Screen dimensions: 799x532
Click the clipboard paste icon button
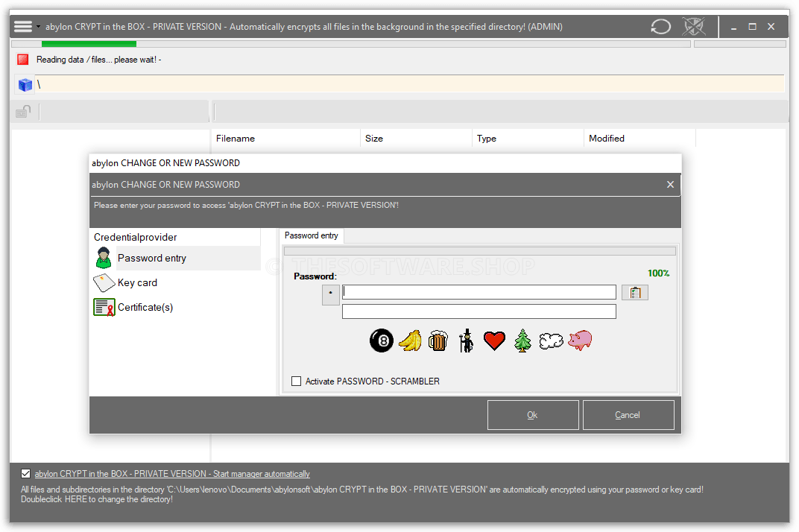pos(635,293)
